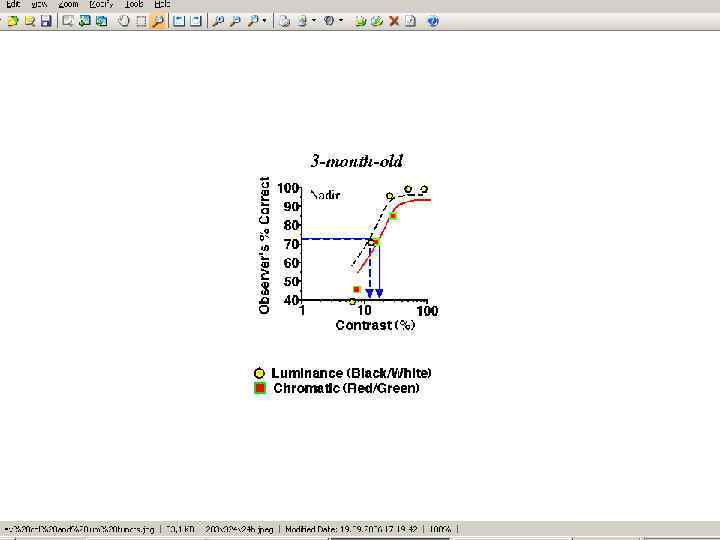Screen dimensions: 720x540
Task: Click the green arrows picture toolbar icon
Action: pyautogui.click(x=84, y=21)
